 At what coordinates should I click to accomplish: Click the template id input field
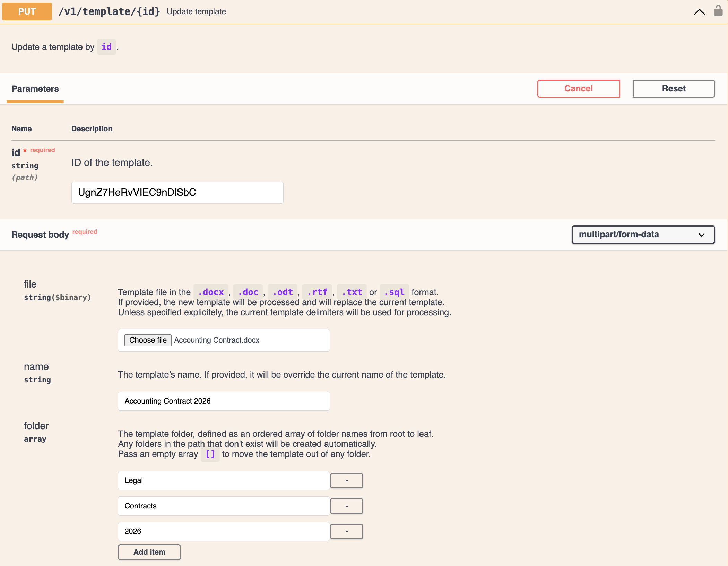coord(177,193)
